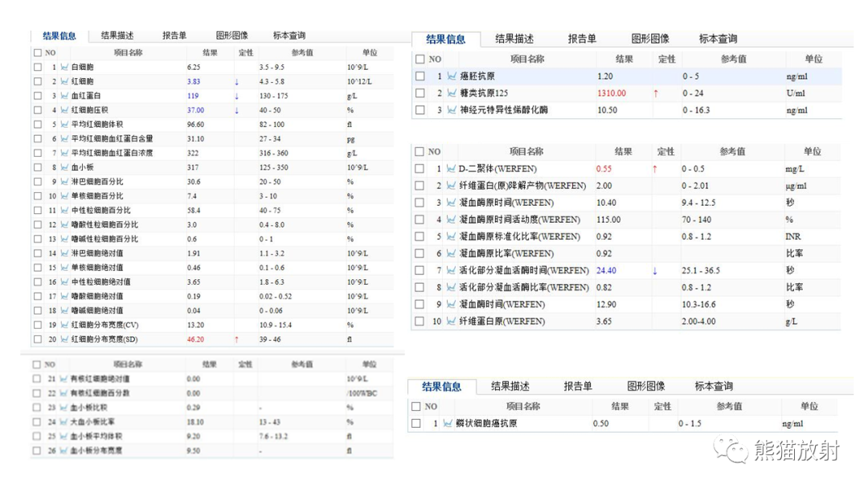Select the 0.55 D-二聚体 result value
868x489 pixels.
click(604, 169)
